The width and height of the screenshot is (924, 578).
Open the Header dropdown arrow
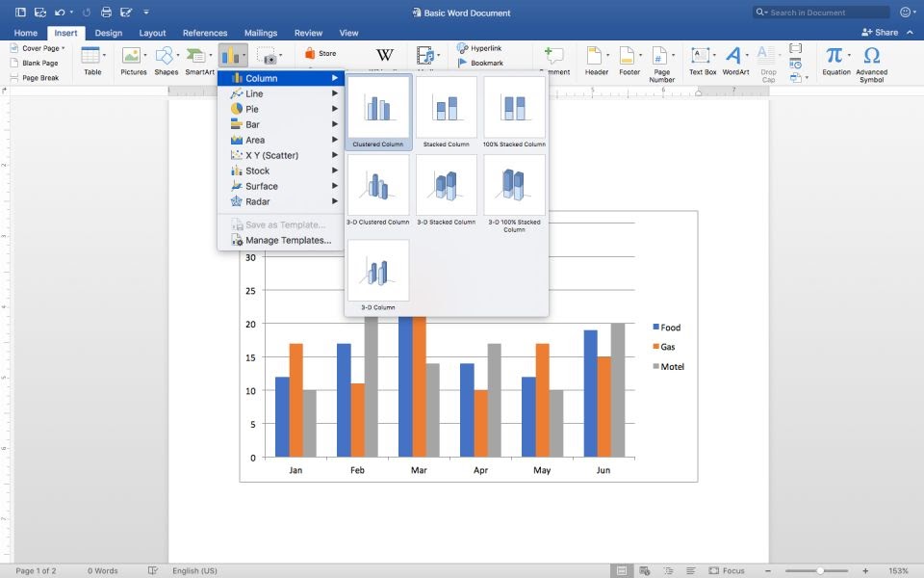[607, 55]
